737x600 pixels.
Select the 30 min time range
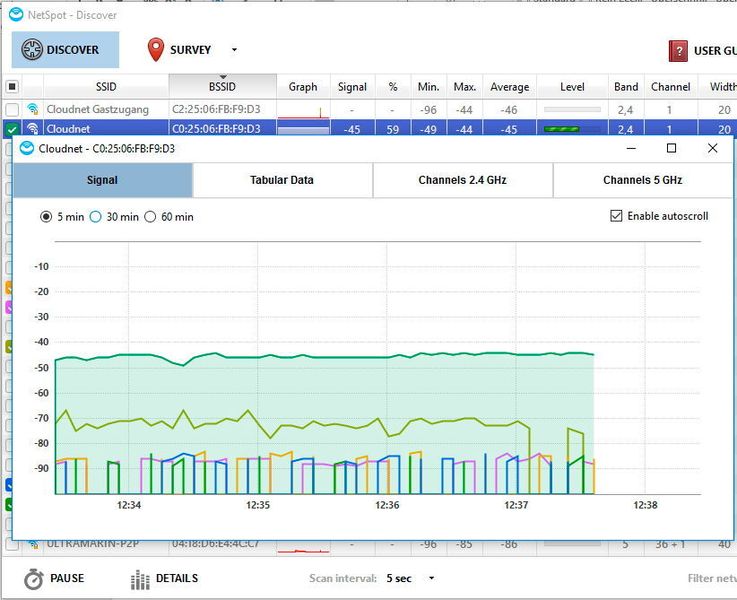pos(96,217)
